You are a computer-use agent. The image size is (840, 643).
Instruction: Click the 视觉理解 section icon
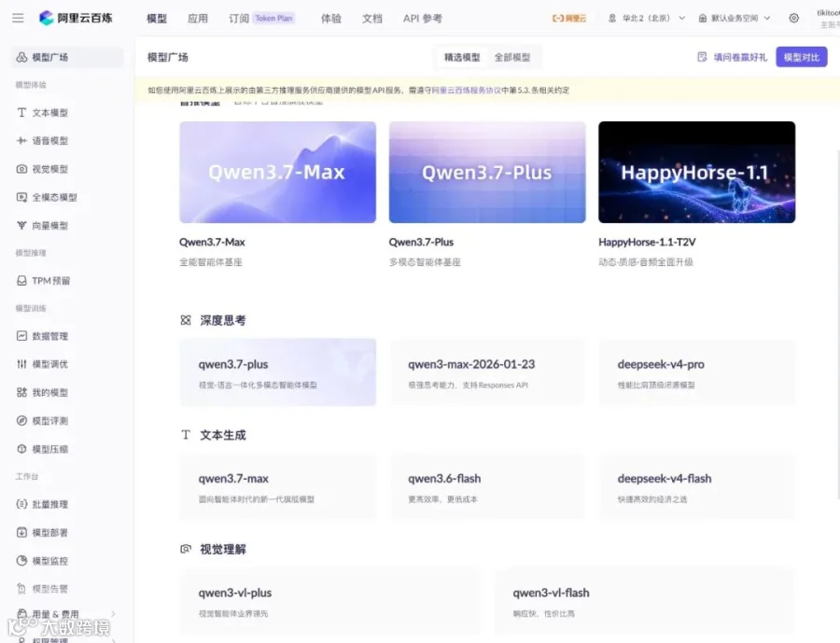pyautogui.click(x=186, y=549)
